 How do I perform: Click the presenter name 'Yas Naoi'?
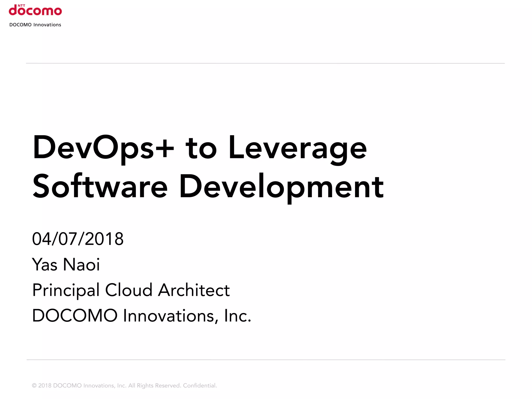pyautogui.click(x=66, y=265)
